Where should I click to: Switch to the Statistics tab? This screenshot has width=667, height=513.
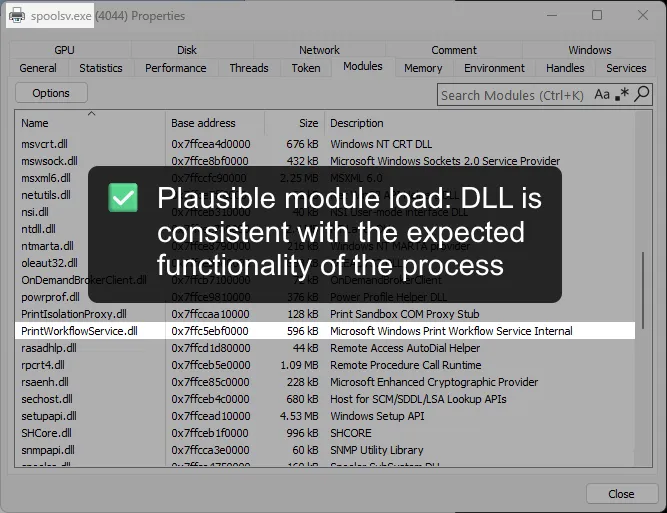(101, 68)
